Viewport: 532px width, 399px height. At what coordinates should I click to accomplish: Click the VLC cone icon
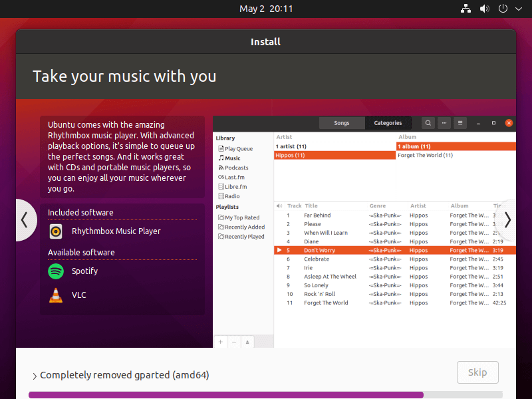pyautogui.click(x=56, y=295)
